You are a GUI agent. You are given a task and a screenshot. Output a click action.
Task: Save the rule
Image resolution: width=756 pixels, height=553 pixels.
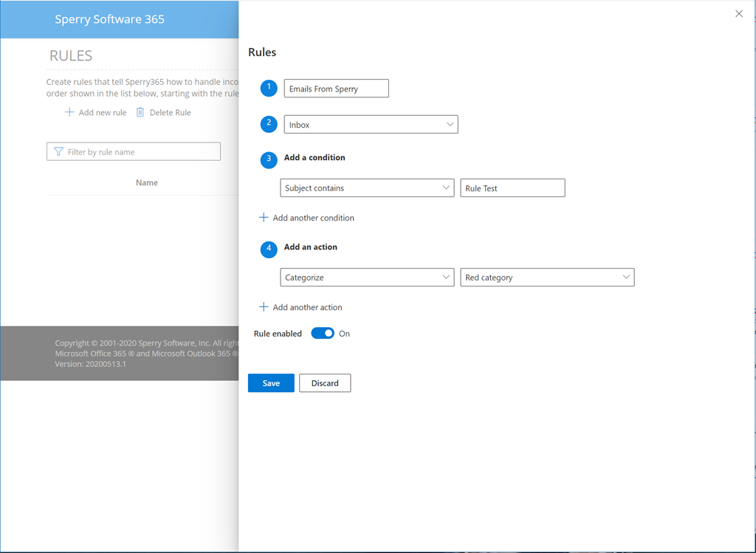271,382
